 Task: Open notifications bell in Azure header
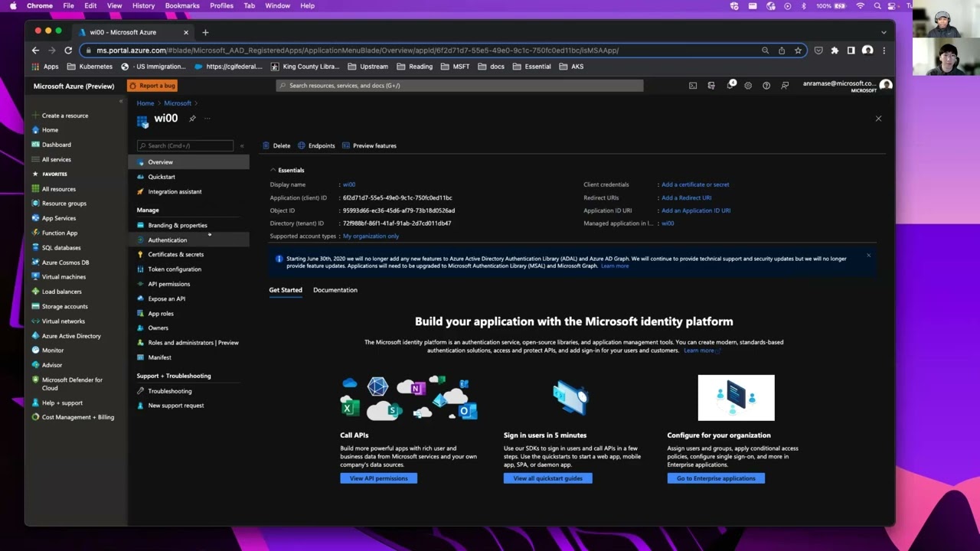tap(730, 86)
